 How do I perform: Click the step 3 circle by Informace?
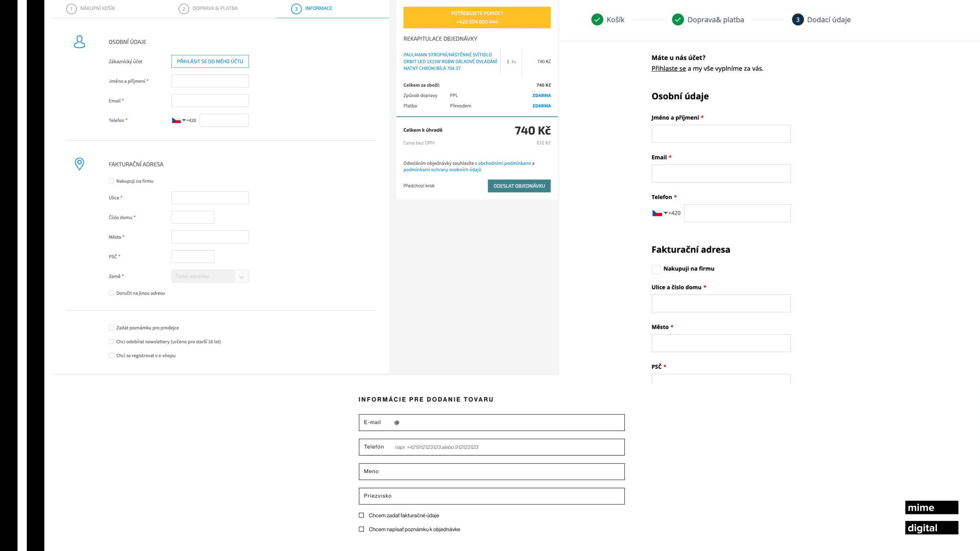pos(296,9)
